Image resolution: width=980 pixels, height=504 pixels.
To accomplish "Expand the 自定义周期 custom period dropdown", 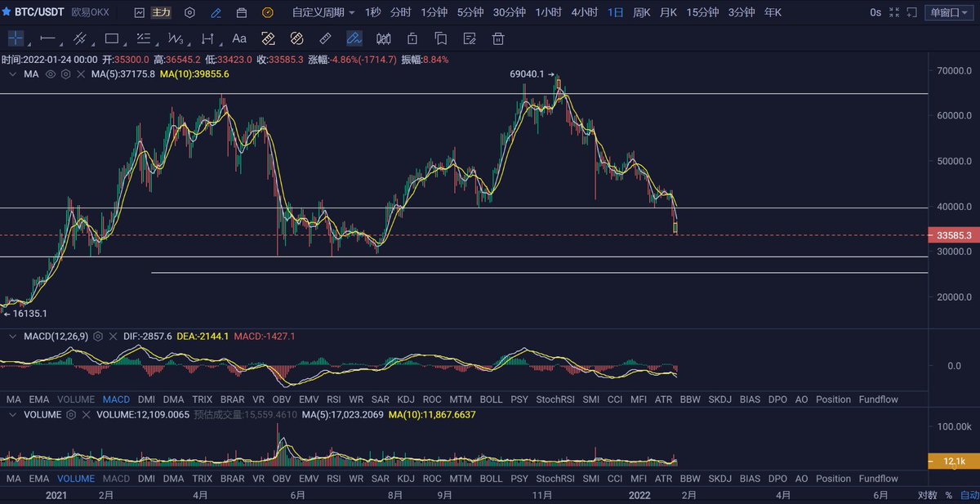I will pyautogui.click(x=323, y=13).
